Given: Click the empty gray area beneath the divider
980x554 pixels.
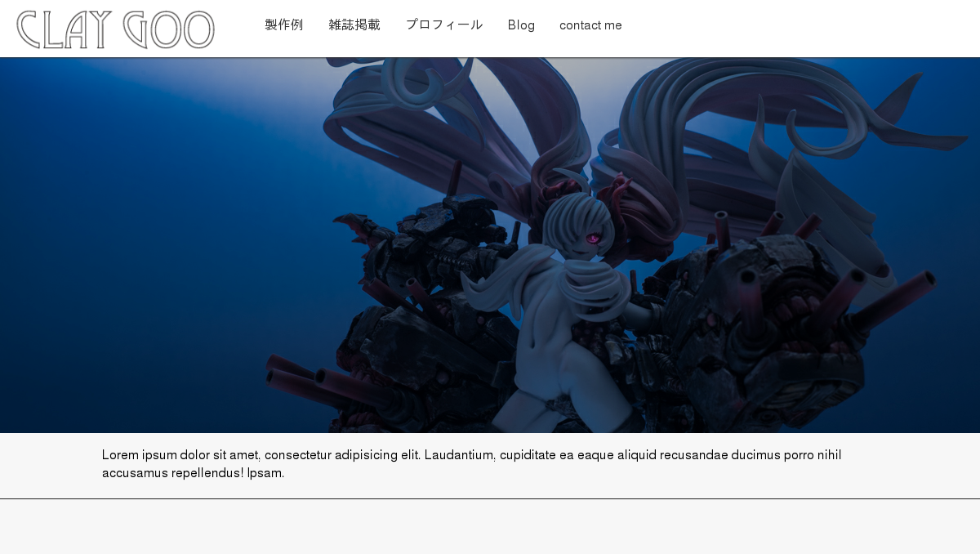Looking at the screenshot, I should tap(490, 527).
